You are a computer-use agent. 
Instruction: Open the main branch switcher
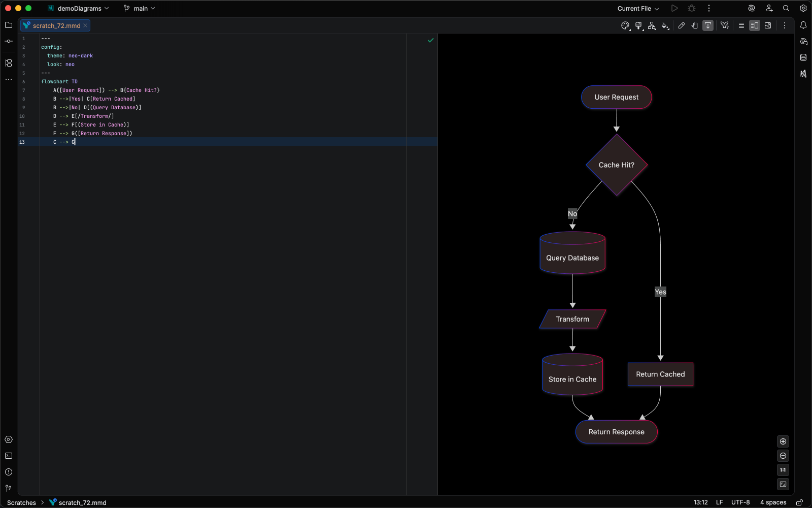139,8
